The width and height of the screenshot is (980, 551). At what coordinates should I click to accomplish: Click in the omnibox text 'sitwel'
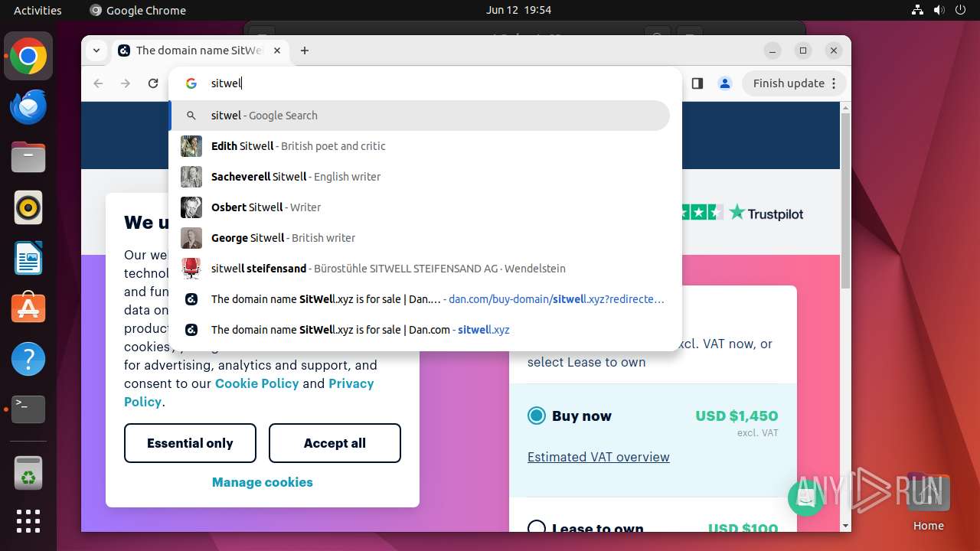pyautogui.click(x=226, y=83)
